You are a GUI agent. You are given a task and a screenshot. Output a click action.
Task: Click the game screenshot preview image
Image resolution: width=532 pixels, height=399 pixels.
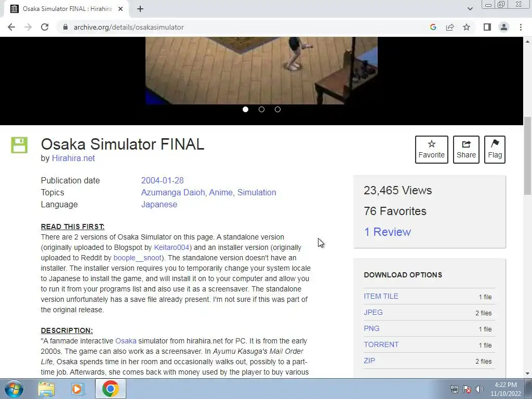(x=261, y=71)
